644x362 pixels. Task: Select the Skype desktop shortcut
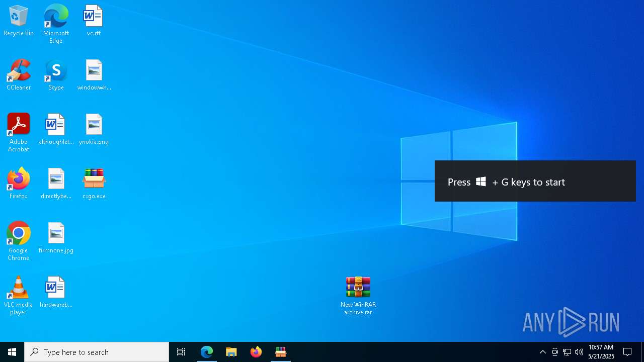[56, 75]
